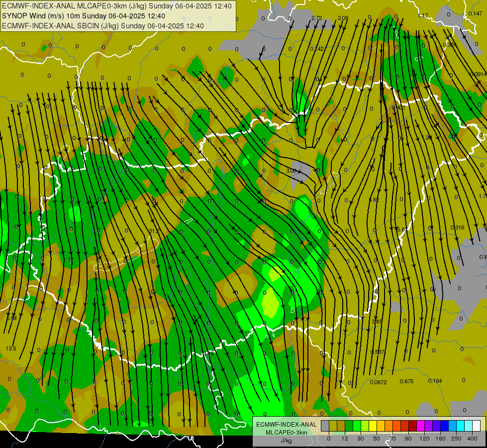Click the 'MLCAPE0-3km' legend label
Image resolution: width=487 pixels, height=448 pixels.
tap(286, 433)
